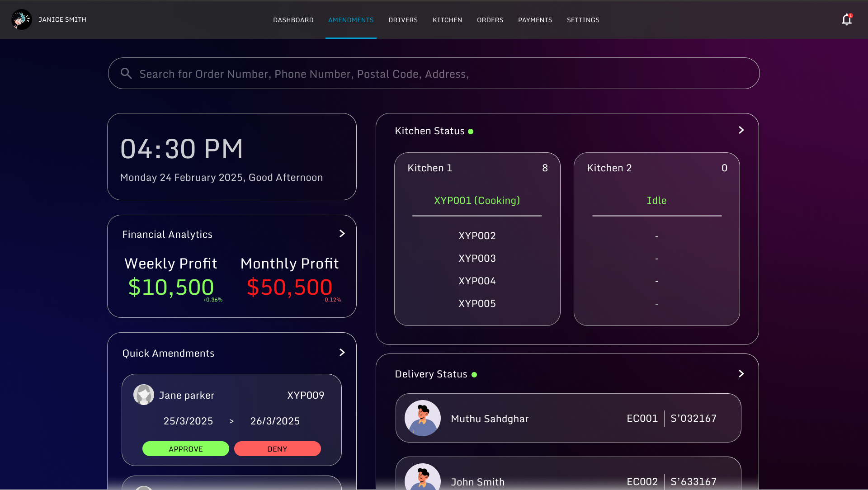Open the notifications bell icon
Image resolution: width=868 pixels, height=490 pixels.
pyautogui.click(x=846, y=19)
